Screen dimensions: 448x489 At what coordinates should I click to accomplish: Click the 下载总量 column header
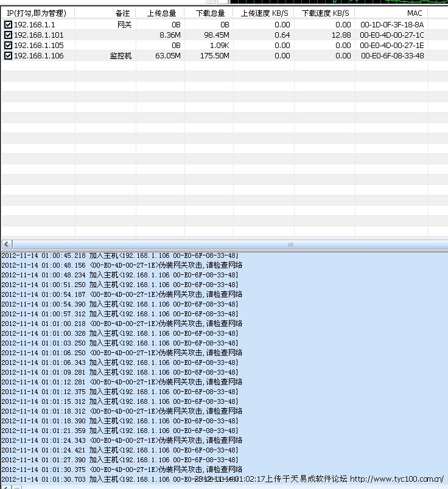click(x=211, y=13)
